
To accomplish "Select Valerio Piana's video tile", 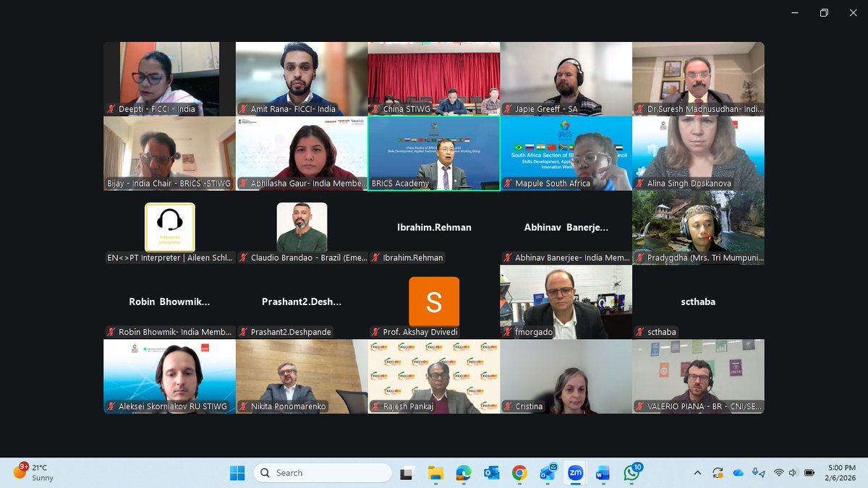I will [x=698, y=377].
